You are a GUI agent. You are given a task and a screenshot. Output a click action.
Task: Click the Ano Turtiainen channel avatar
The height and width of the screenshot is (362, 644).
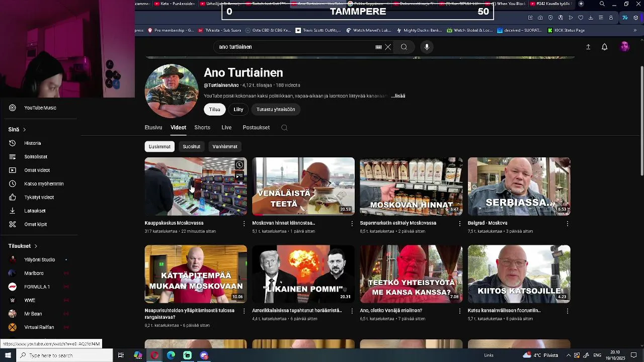(x=172, y=91)
